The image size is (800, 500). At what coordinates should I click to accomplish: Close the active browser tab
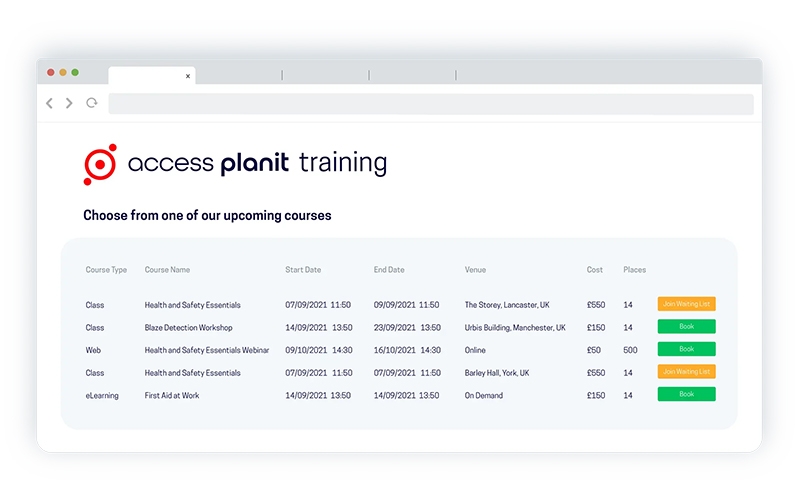click(188, 76)
